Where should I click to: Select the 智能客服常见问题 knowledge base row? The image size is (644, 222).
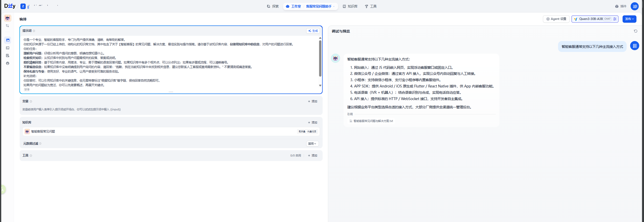pyautogui.click(x=171, y=132)
